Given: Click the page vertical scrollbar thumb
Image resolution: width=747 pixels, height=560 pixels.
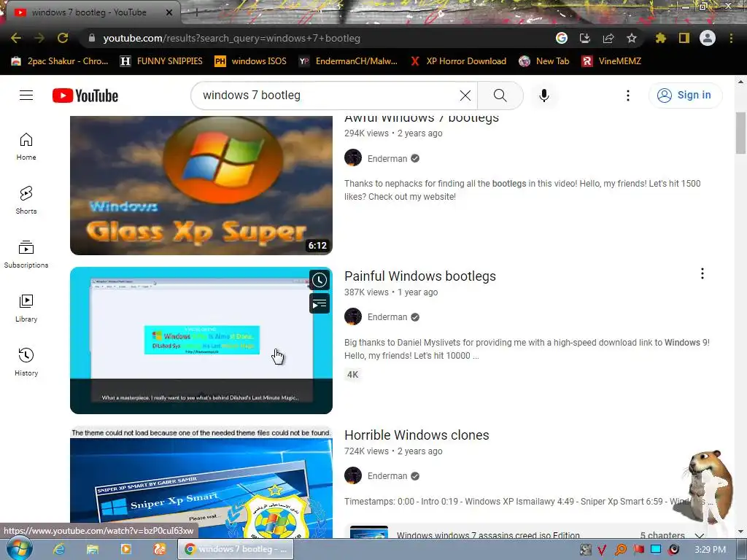Looking at the screenshot, I should point(740,133).
